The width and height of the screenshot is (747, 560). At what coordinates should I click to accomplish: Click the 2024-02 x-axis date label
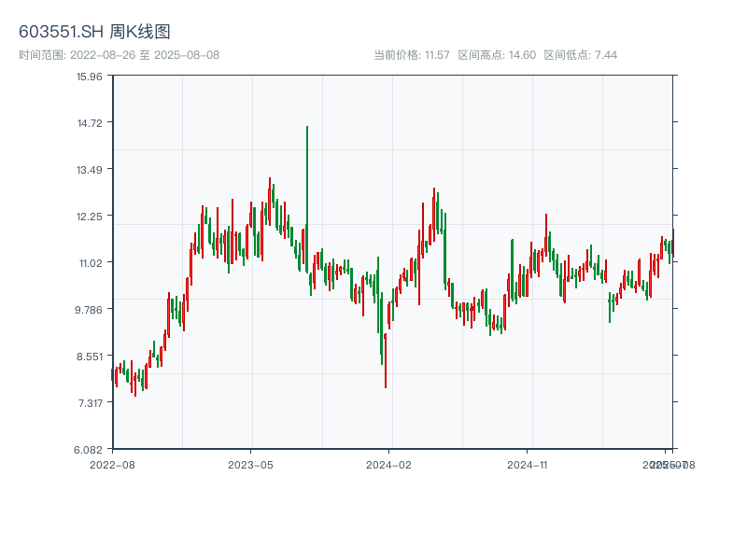[389, 464]
